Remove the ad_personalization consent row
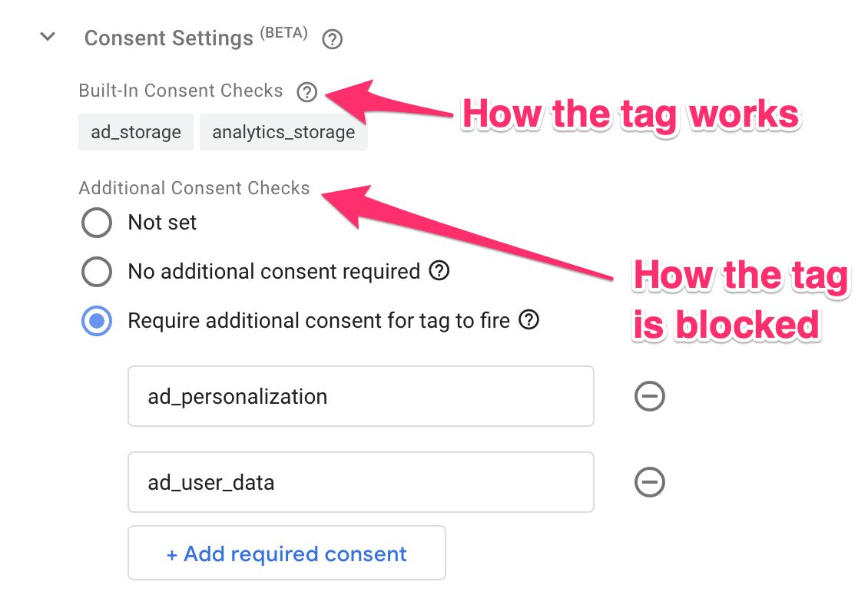The height and width of the screenshot is (608, 868). tap(649, 396)
